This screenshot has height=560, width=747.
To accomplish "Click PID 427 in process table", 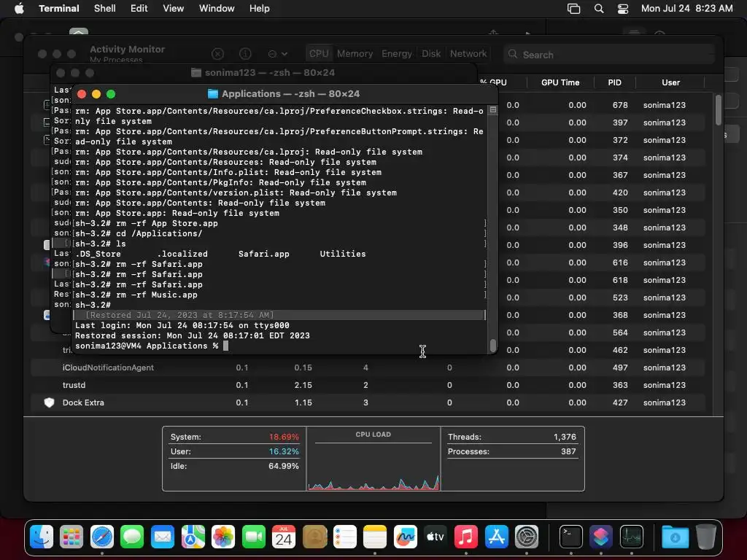I will (620, 402).
